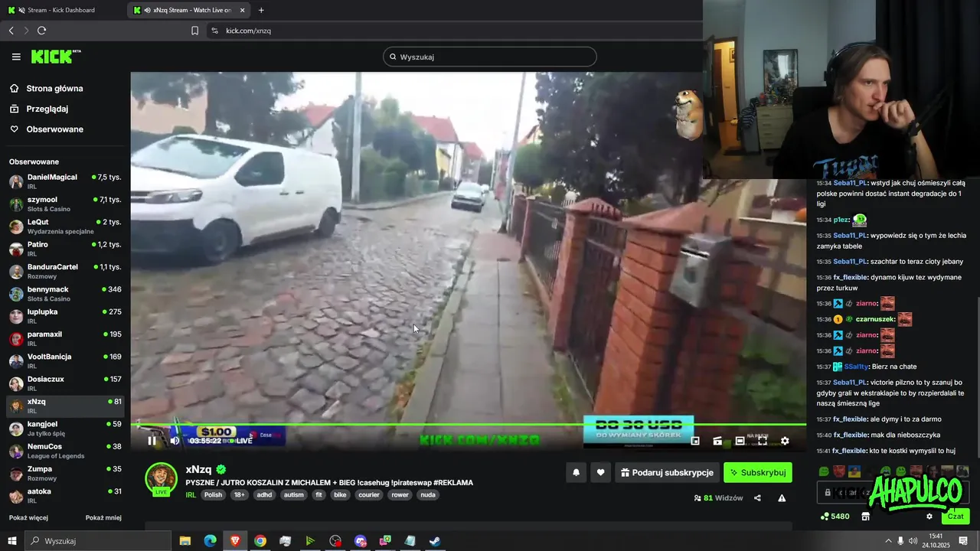
Task: Open Brave browser in taskbar
Action: [x=235, y=541]
